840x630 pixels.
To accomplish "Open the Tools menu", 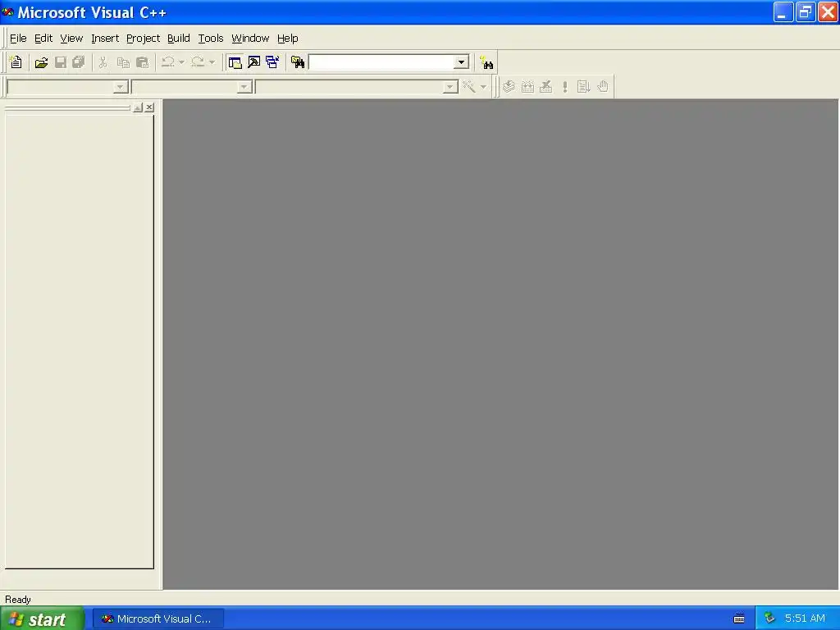I will coord(211,38).
